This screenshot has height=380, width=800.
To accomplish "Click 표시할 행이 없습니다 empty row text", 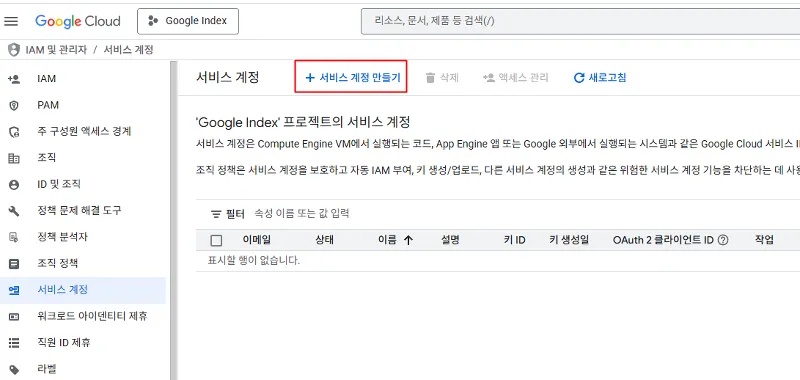I will 254,261.
